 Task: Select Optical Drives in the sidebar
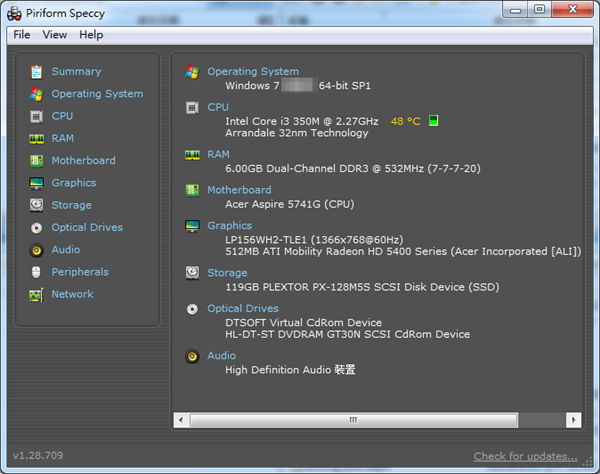pos(87,228)
